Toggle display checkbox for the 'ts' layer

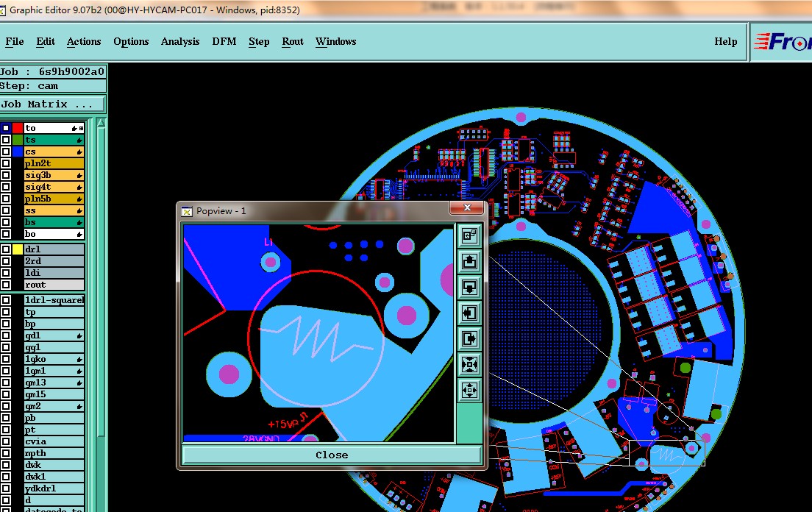[x=6, y=140]
